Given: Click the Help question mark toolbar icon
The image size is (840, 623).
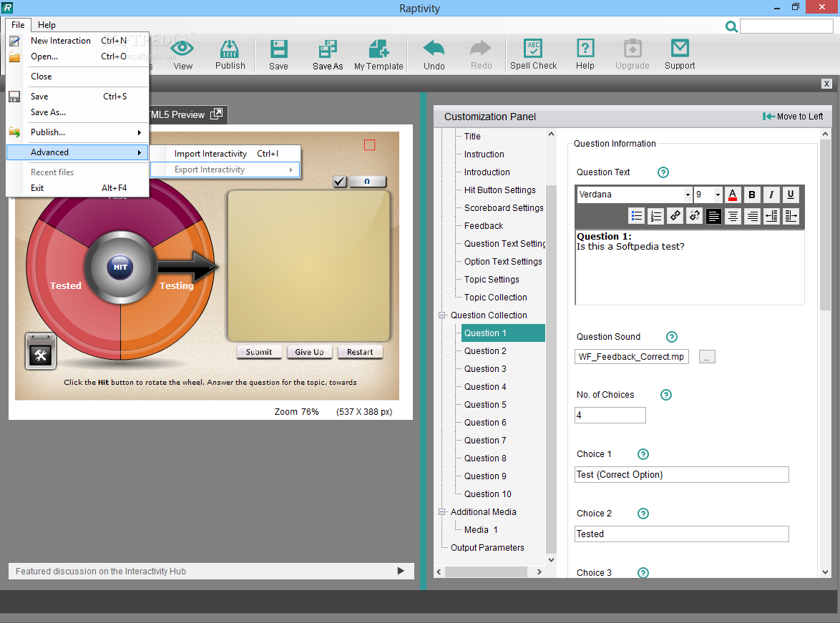Looking at the screenshot, I should coord(585,49).
